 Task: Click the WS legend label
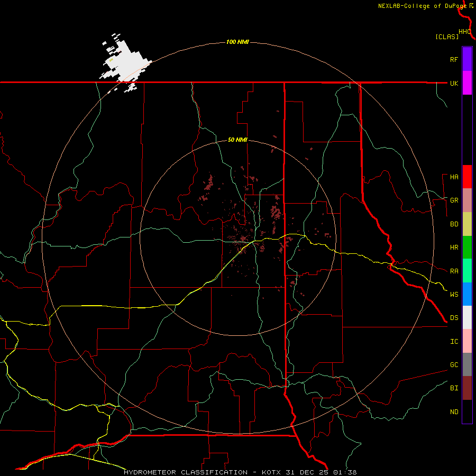(x=454, y=294)
